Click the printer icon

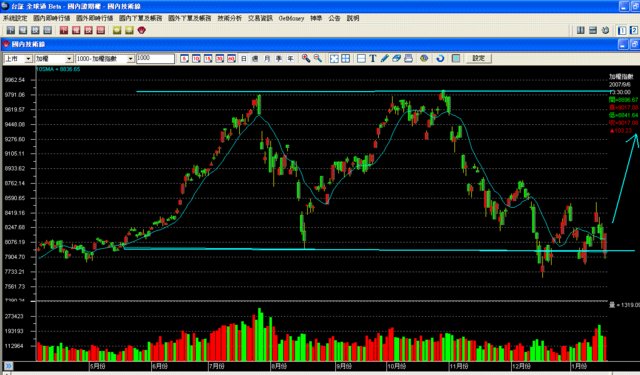[x=409, y=58]
